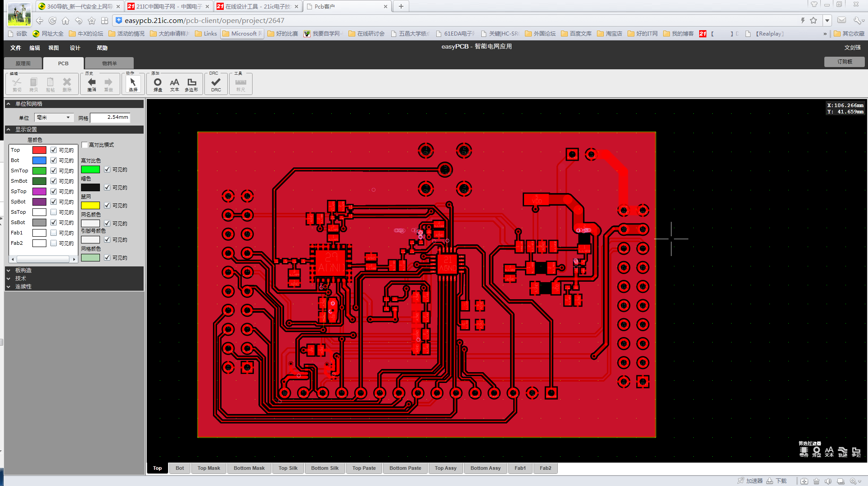Open the 编辑 menu
This screenshot has height=486, width=868.
[x=35, y=48]
